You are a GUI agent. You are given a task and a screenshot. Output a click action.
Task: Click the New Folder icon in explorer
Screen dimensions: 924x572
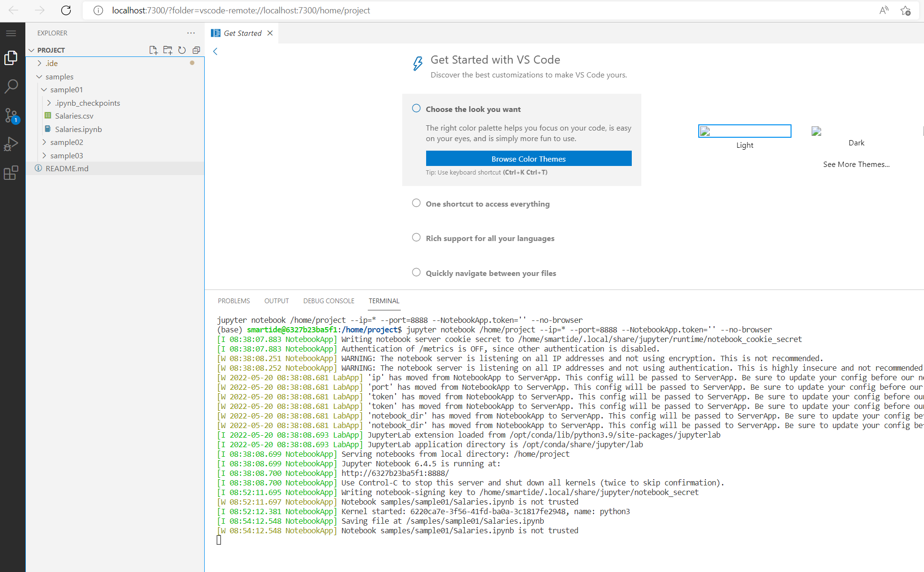[x=167, y=50]
